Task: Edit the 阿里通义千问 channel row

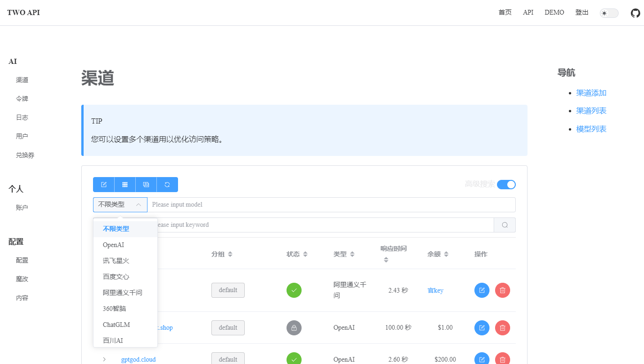Action: [482, 290]
